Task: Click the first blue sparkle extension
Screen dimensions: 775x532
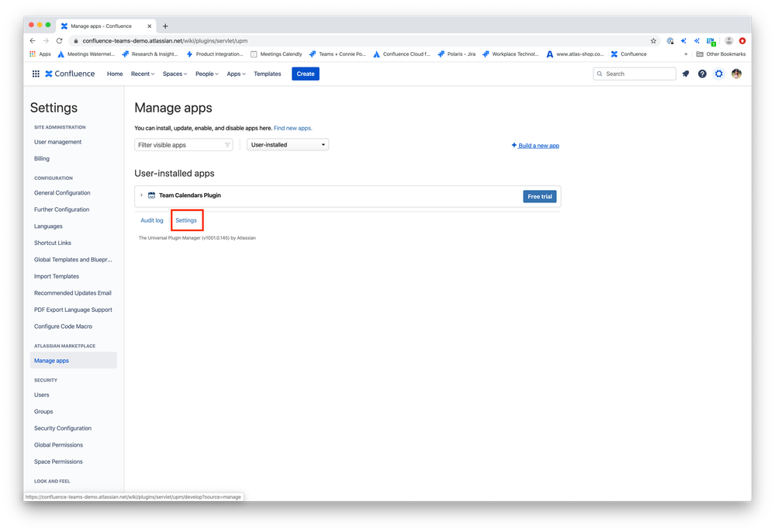Action: [x=683, y=41]
